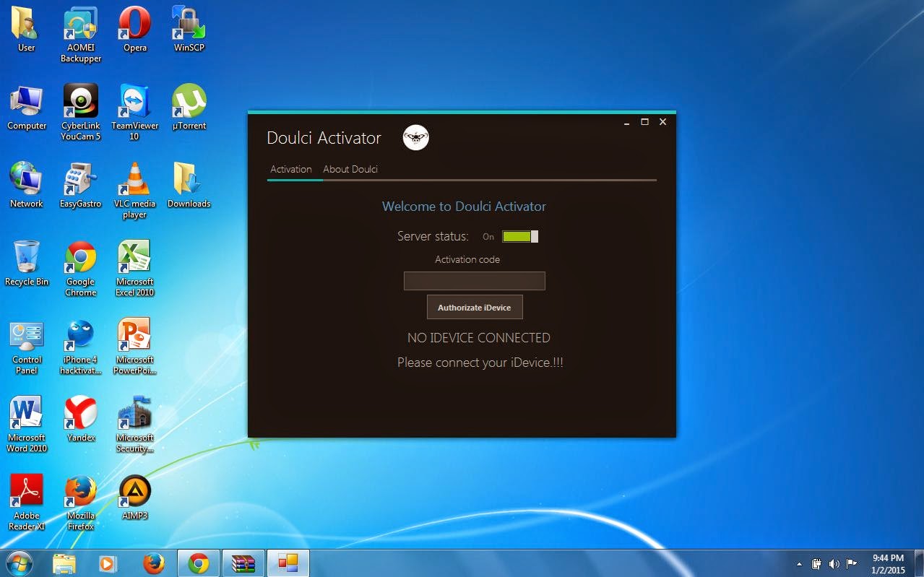Show hidden system tray icons
Viewport: 924px width, 577px height.
(x=799, y=564)
